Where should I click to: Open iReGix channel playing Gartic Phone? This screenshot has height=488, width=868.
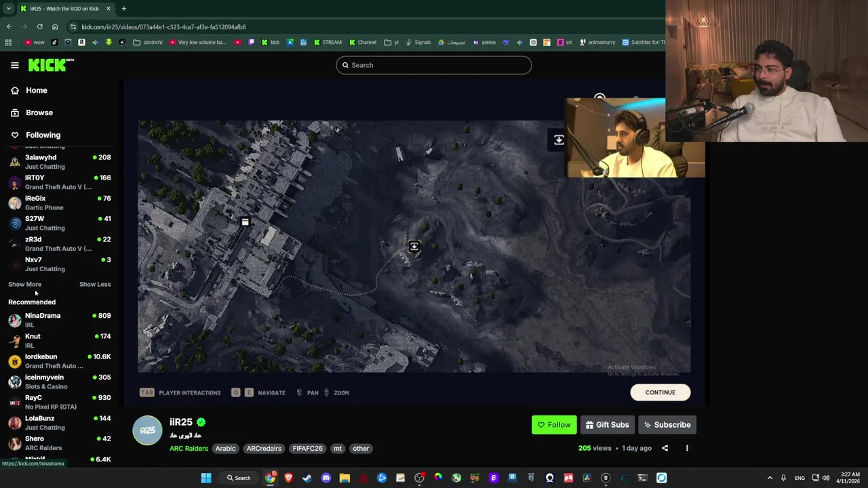pos(60,203)
